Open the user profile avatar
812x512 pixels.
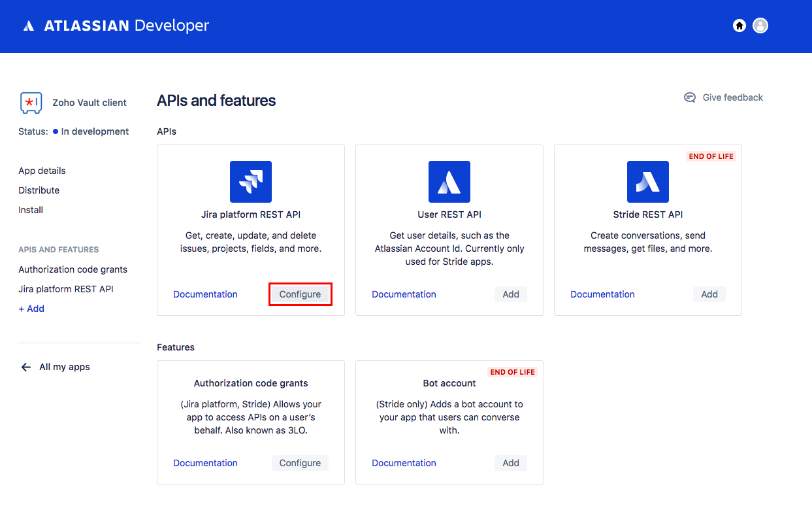pyautogui.click(x=760, y=26)
